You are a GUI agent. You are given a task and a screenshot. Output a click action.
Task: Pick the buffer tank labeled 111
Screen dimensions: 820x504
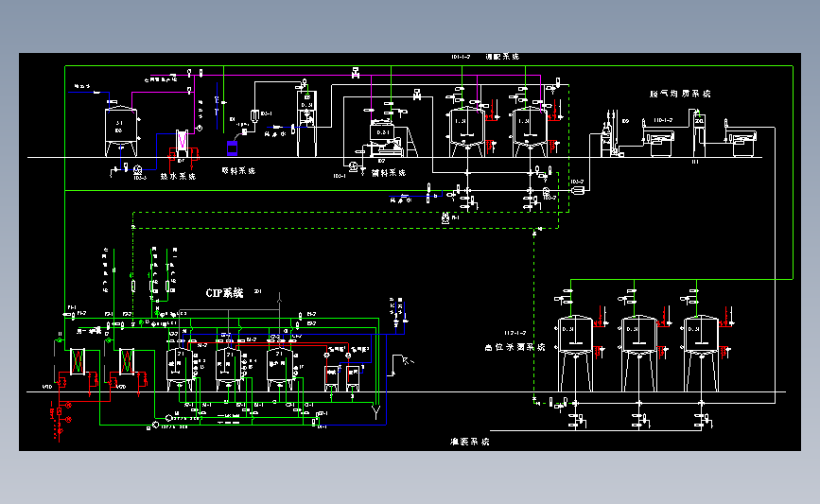coord(699,135)
